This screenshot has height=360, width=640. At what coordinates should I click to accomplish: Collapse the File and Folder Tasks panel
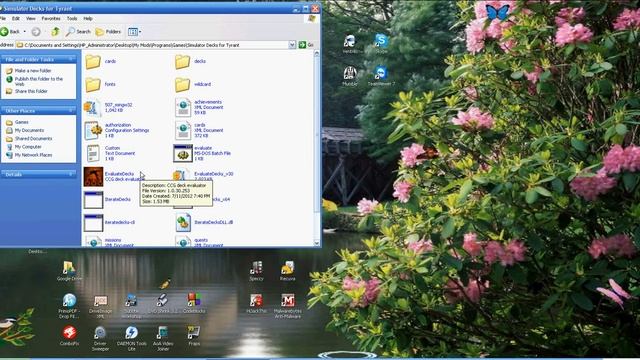coord(71,59)
